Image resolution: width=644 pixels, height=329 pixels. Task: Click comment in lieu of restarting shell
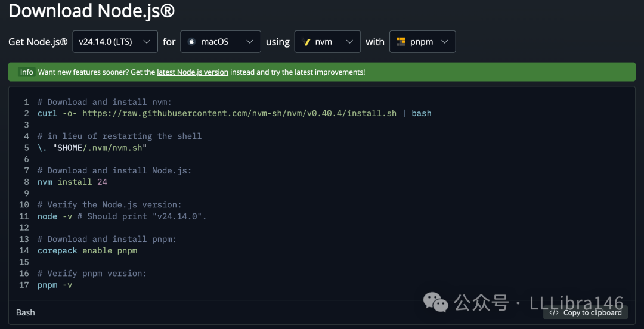[x=119, y=136]
